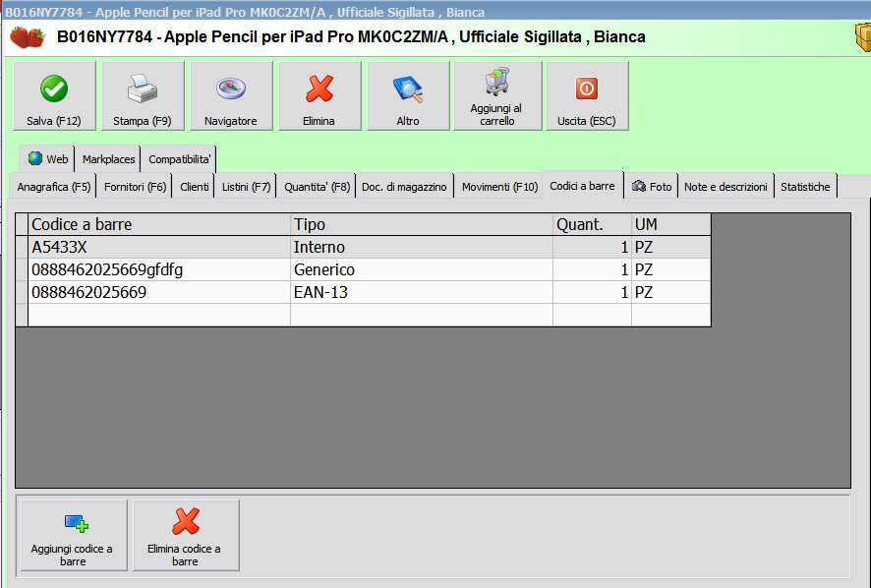This screenshot has height=588, width=871.
Task: Click the Codice a barre column header
Action: [159, 224]
